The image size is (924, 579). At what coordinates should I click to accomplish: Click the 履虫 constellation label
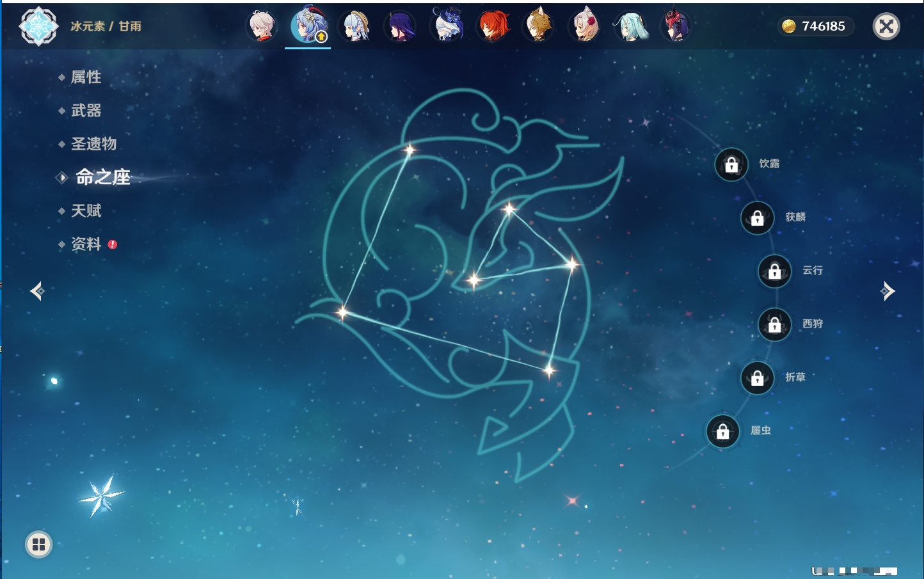click(x=761, y=431)
